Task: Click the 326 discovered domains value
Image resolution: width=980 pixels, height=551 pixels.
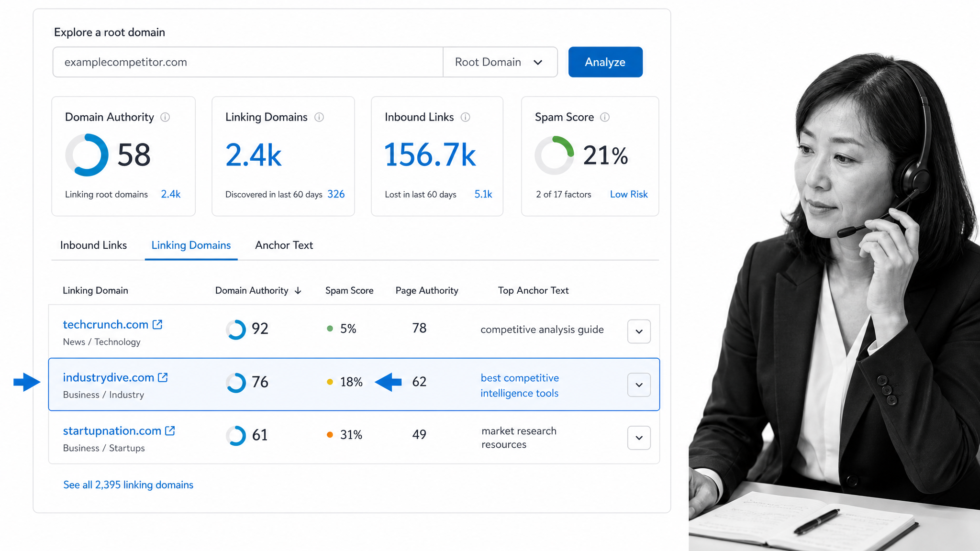Action: click(336, 194)
